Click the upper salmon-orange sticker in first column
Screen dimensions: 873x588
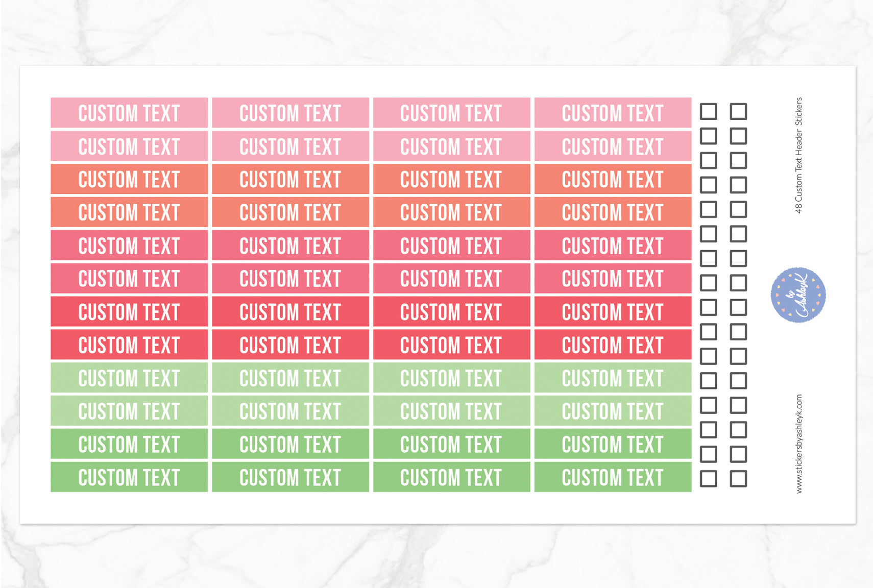[129, 179]
